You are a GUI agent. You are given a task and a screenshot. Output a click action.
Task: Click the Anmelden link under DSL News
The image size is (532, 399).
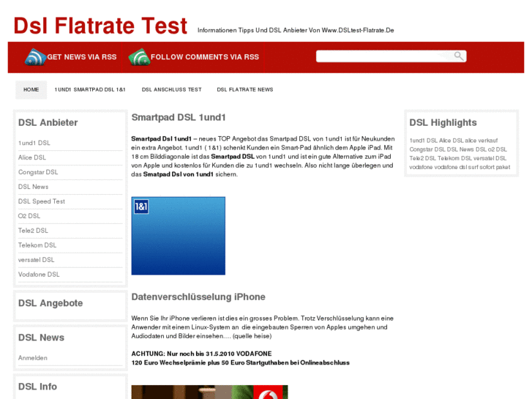pos(33,358)
